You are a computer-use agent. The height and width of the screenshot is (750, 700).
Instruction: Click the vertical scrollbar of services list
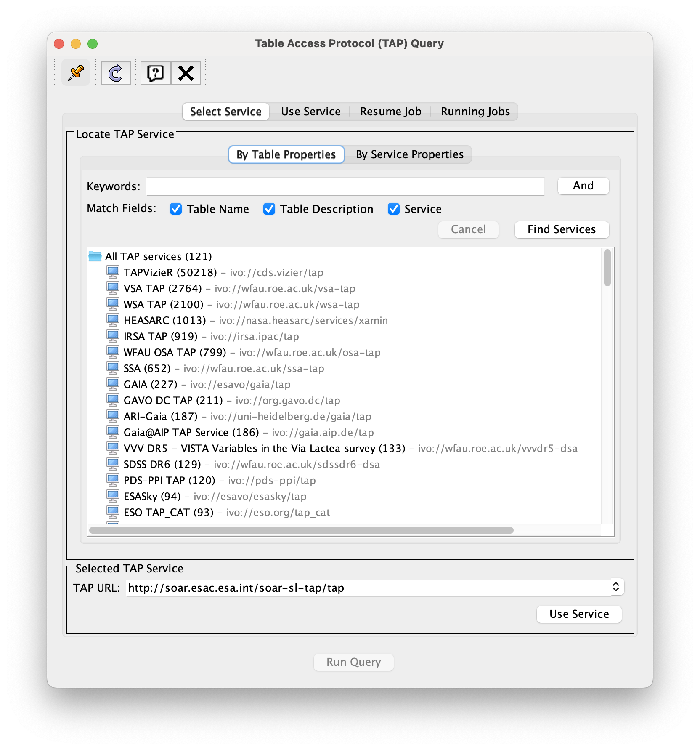click(607, 268)
